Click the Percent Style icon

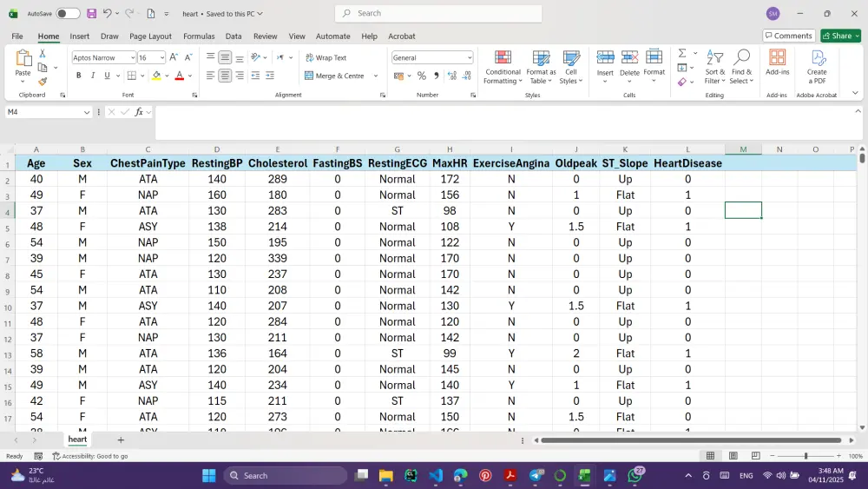click(x=422, y=76)
